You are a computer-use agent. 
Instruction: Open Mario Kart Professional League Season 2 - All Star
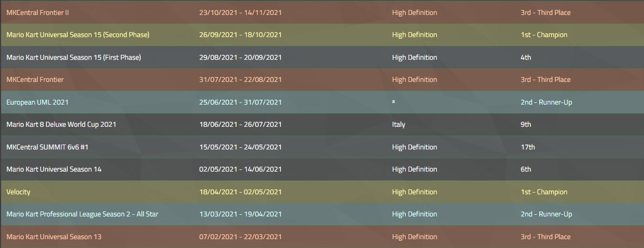(x=82, y=214)
